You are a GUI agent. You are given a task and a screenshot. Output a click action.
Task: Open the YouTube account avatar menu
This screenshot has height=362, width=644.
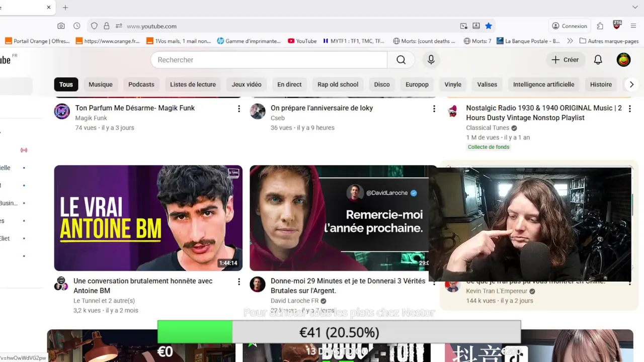point(623,60)
